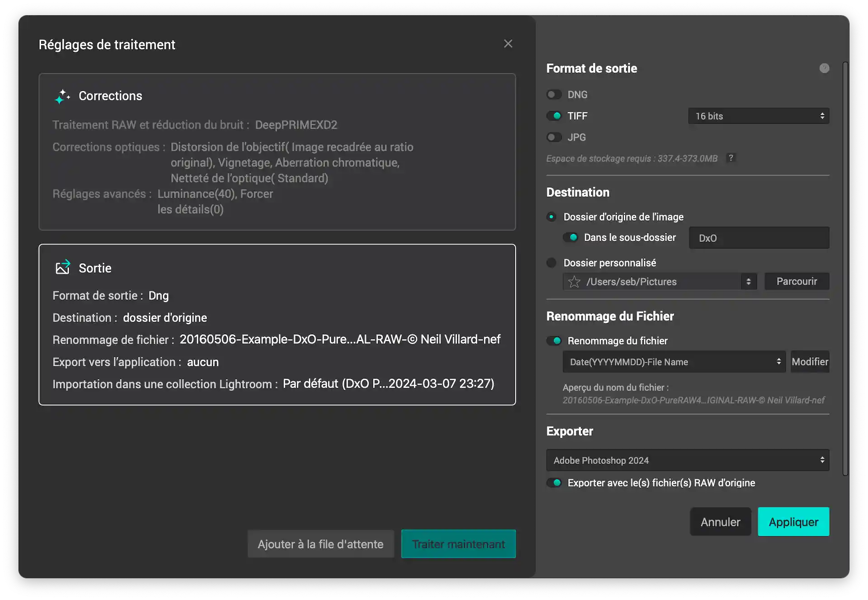Click the 'dossier d'origine' destination value
This screenshot has height=600, width=868.
[x=165, y=318]
